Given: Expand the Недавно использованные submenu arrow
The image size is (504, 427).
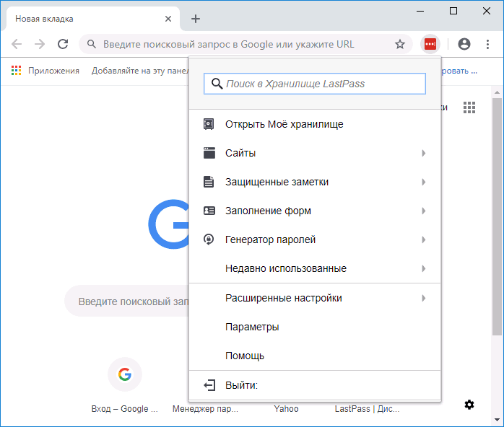Looking at the screenshot, I should tap(424, 269).
